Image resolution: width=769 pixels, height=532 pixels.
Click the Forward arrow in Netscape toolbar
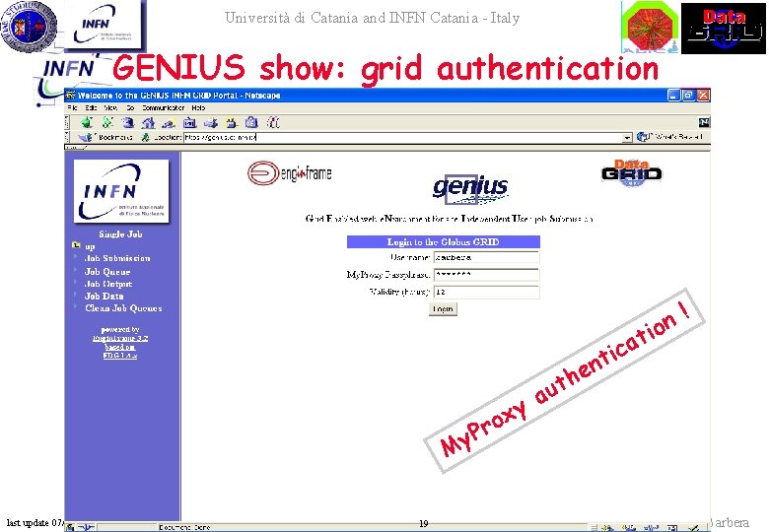pos(107,122)
